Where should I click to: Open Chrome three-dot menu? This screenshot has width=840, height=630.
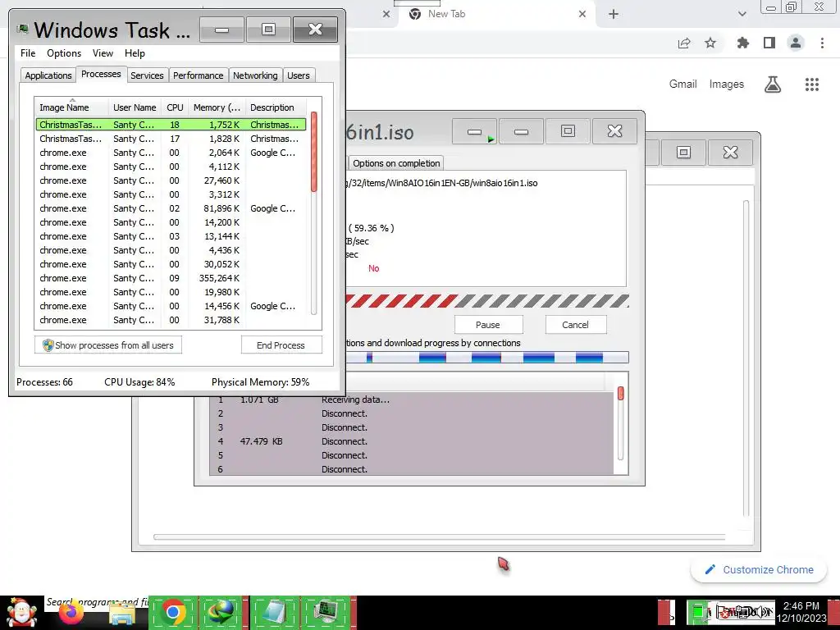[x=822, y=43]
